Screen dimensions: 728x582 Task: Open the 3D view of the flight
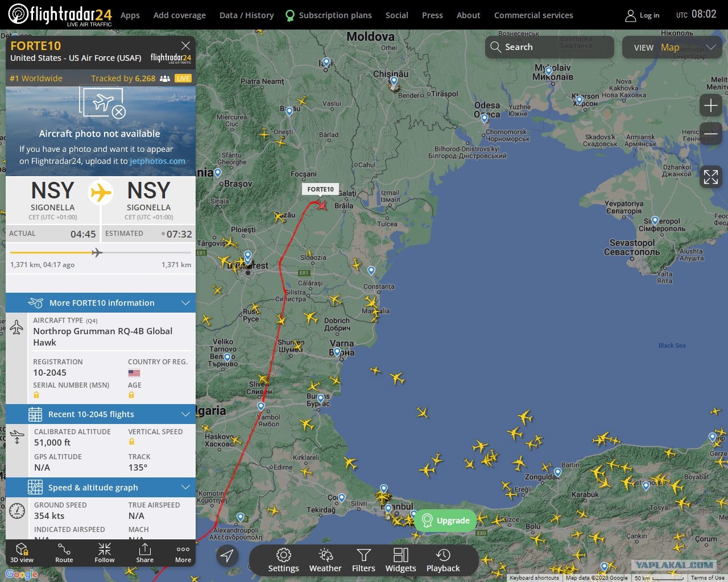tap(22, 553)
